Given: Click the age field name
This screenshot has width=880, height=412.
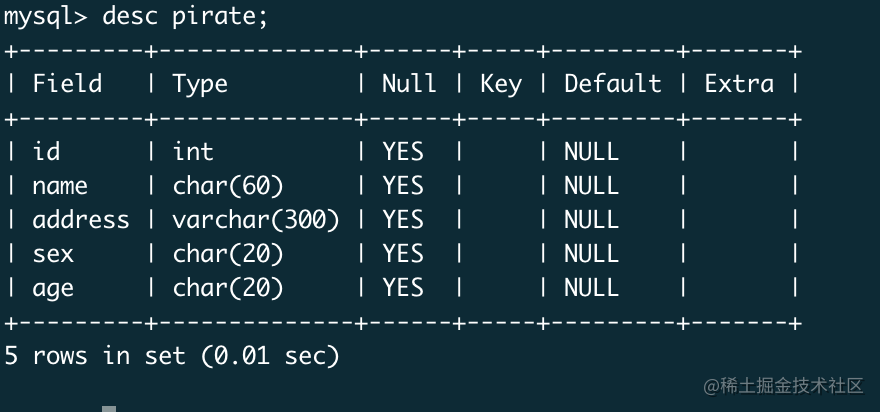Looking at the screenshot, I should click(x=53, y=289).
